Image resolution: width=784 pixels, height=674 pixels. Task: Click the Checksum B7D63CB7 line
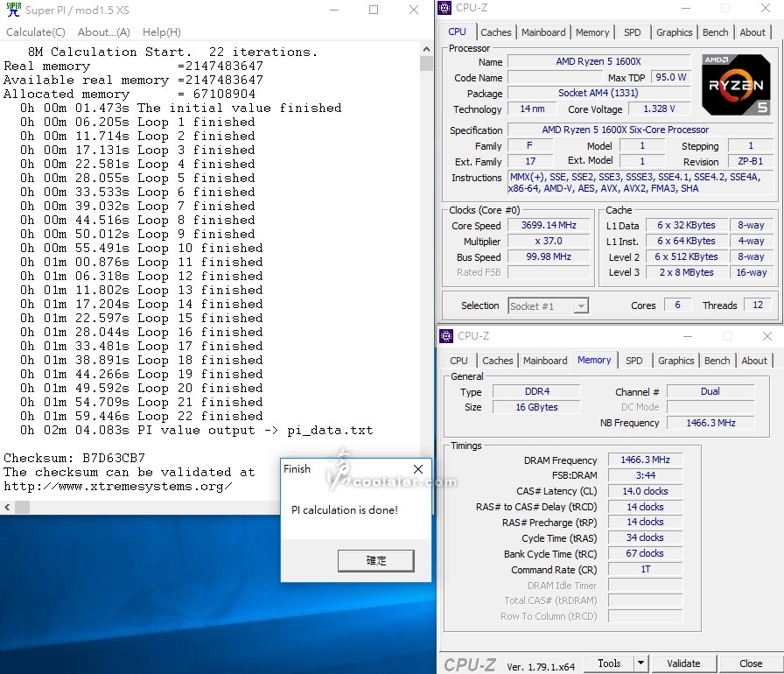click(74, 458)
